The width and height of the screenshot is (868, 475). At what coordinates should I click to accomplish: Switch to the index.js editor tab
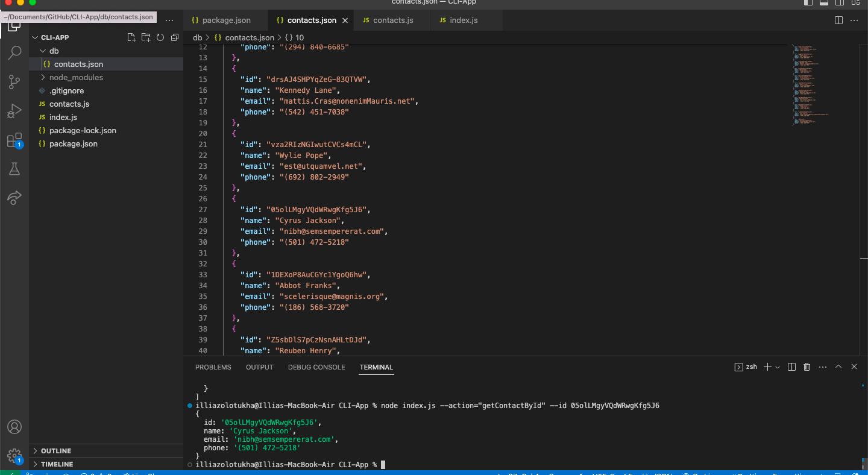click(464, 20)
